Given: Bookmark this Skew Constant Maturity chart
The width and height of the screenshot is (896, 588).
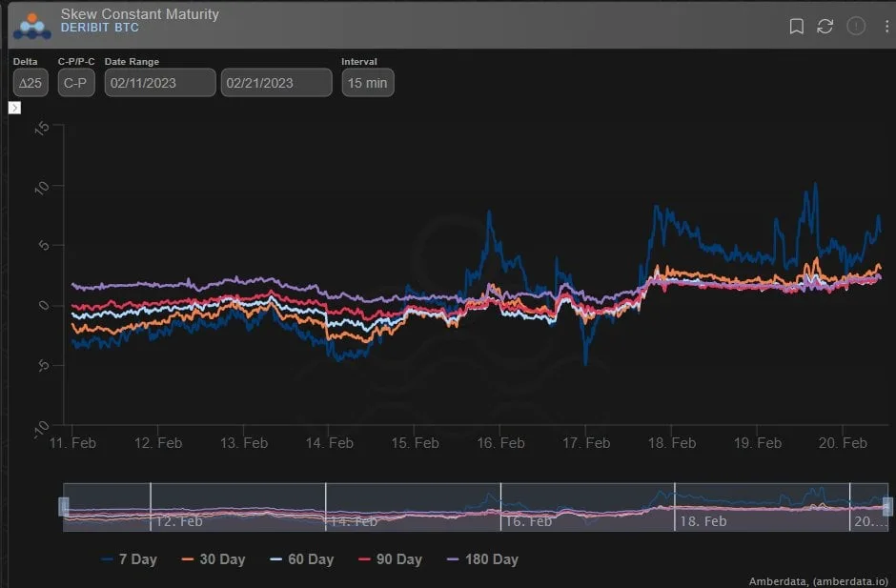Looking at the screenshot, I should click(x=796, y=27).
